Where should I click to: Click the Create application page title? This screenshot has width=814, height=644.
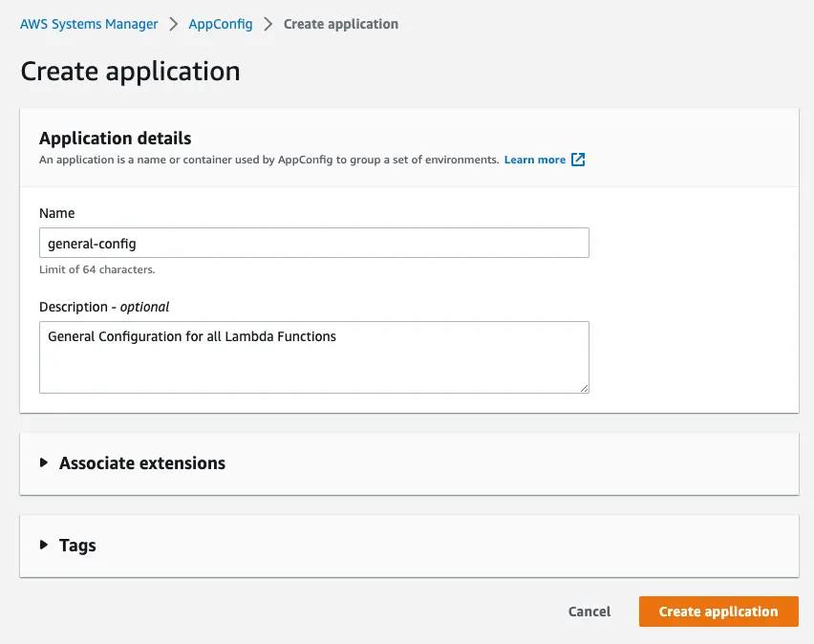coord(130,72)
